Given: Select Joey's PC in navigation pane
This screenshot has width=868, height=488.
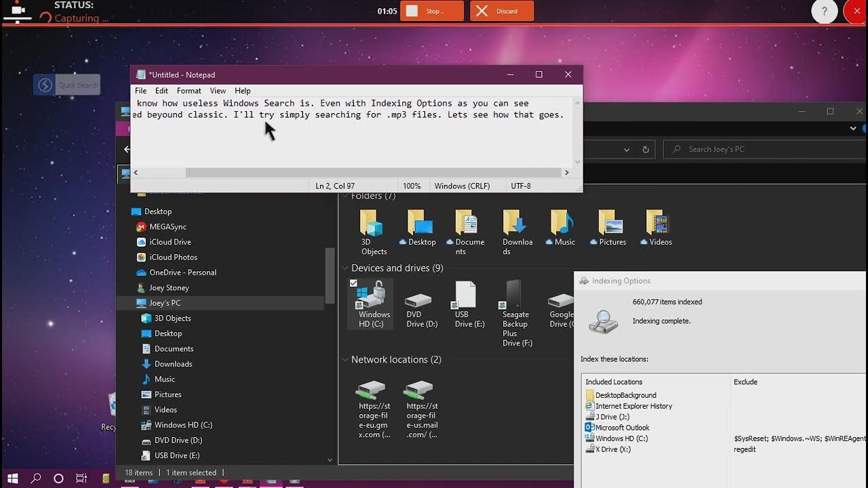Looking at the screenshot, I should (220, 303).
